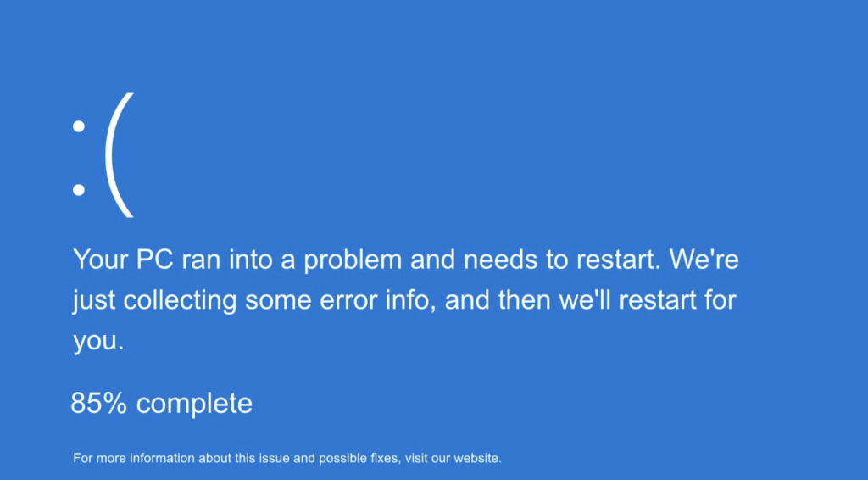This screenshot has width=868, height=480.
Task: Click 'possible fixes' in the footer line
Action: (359, 459)
